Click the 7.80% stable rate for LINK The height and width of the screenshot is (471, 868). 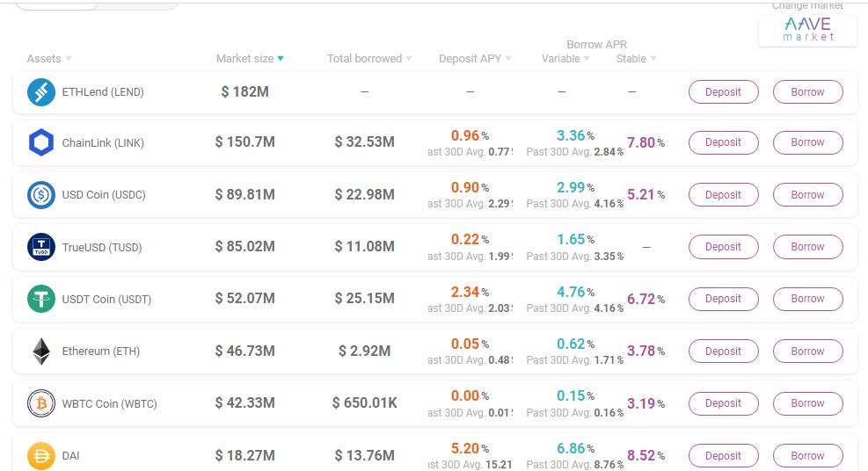646,142
